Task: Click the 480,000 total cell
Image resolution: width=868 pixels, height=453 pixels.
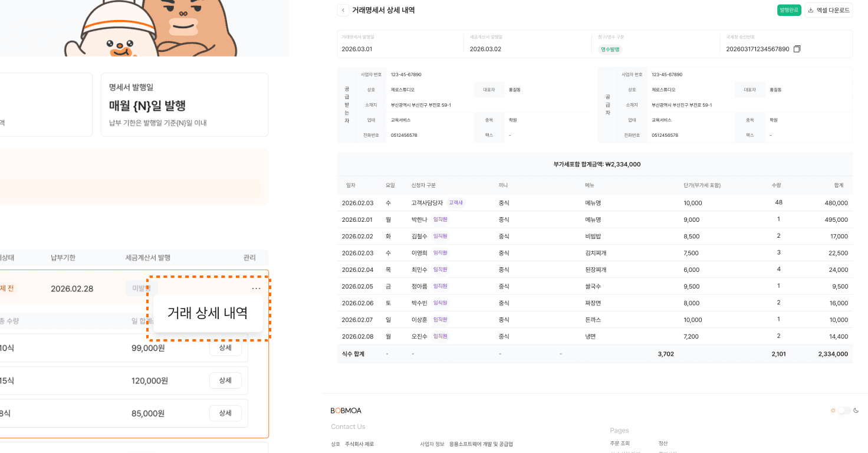Action: click(836, 203)
